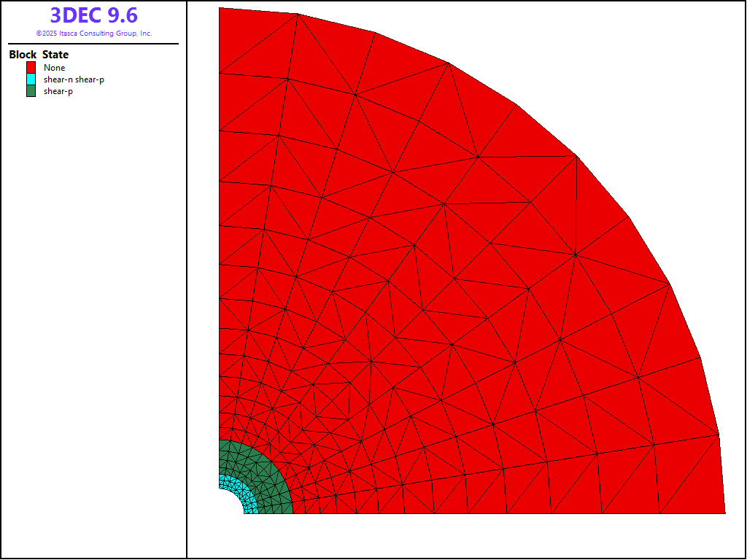Select the word Block in legend heading

(23, 55)
